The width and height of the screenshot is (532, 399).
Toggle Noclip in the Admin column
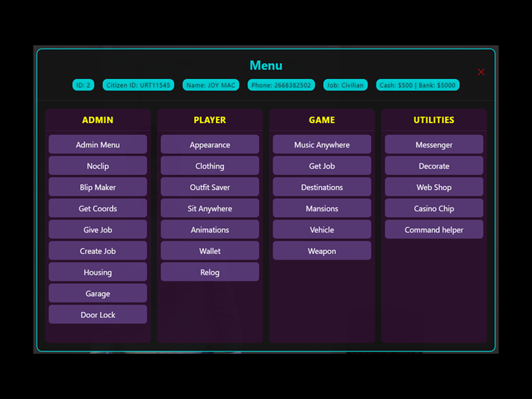98,166
